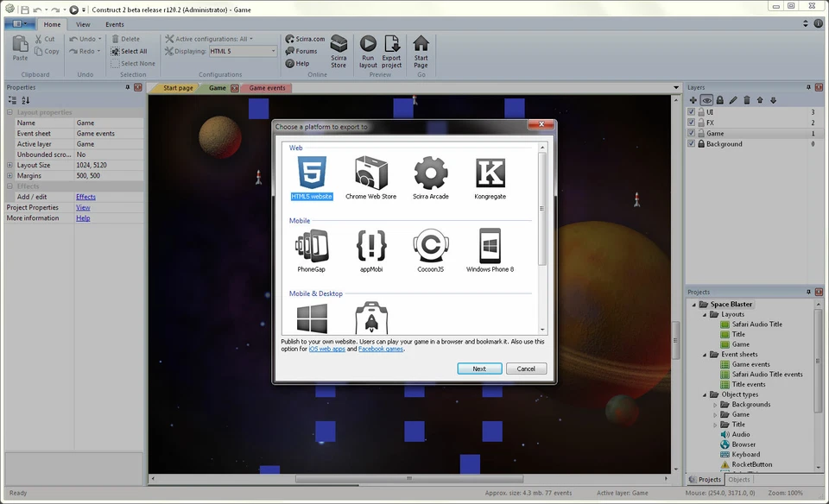Click the Run layout icon in ribbon
829x504 pixels.
click(x=368, y=51)
